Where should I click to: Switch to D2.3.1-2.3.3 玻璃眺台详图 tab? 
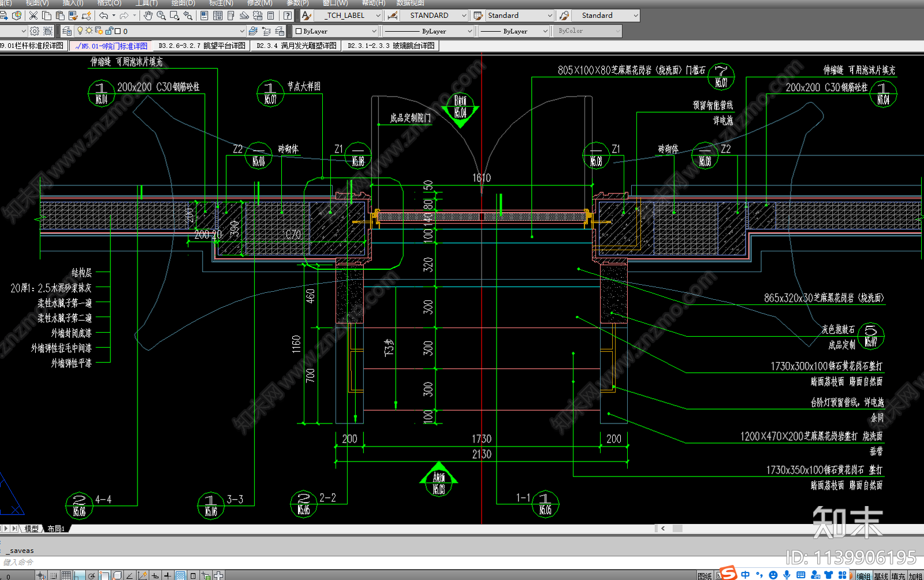[391, 46]
